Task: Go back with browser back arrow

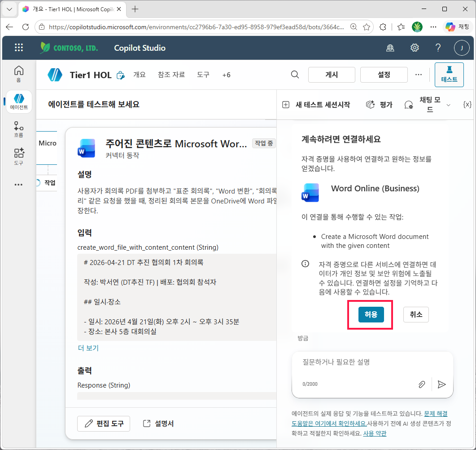Action: pos(9,27)
